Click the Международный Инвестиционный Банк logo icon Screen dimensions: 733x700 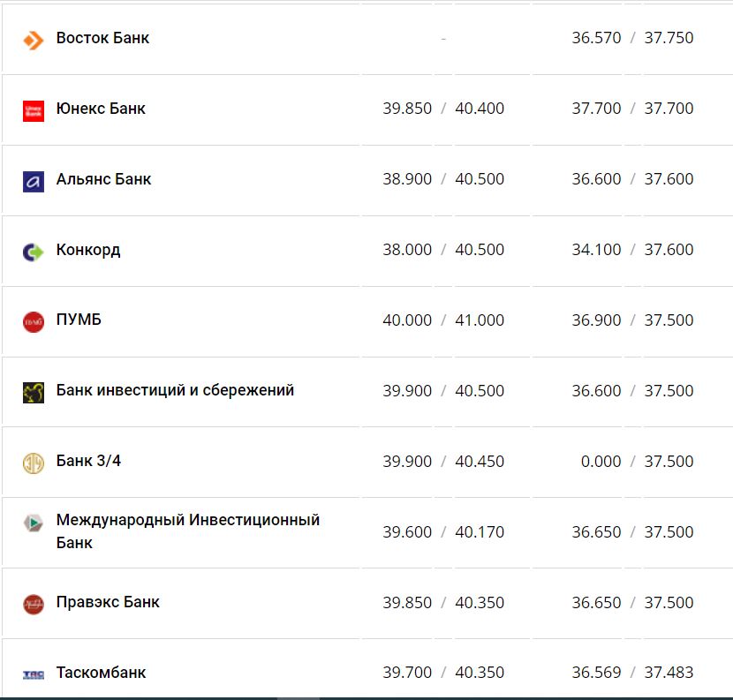point(33,523)
